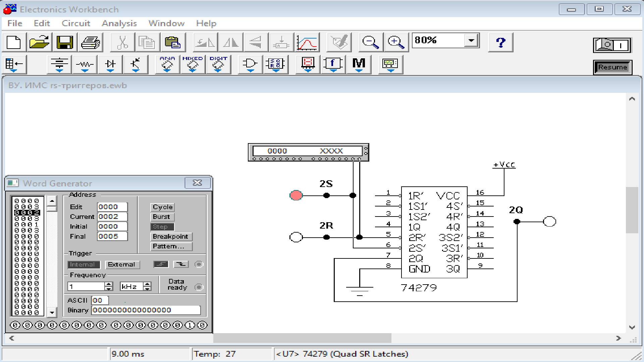Toggle the simulation power switch
This screenshot has width=644, height=362.
(x=612, y=45)
